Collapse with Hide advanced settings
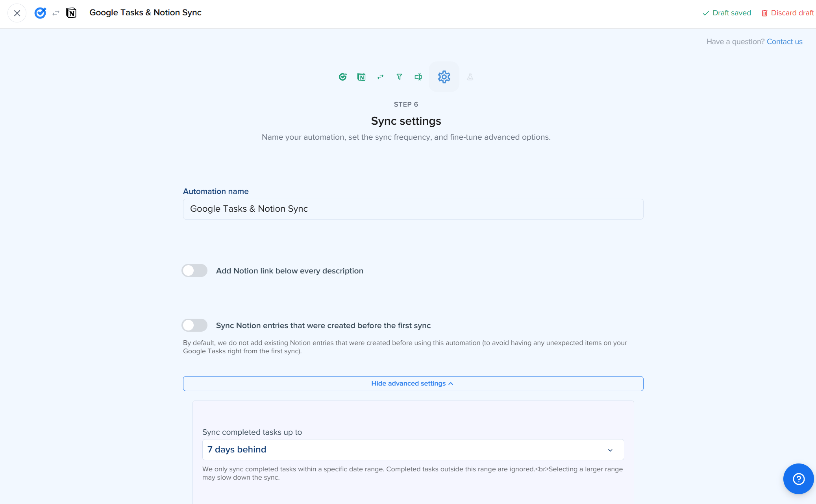816x504 pixels. [413, 384]
